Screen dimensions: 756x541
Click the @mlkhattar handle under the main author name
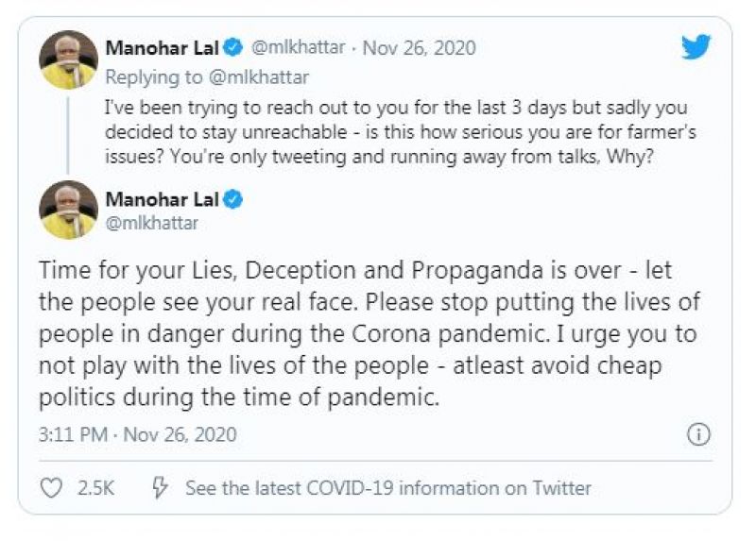tap(151, 224)
